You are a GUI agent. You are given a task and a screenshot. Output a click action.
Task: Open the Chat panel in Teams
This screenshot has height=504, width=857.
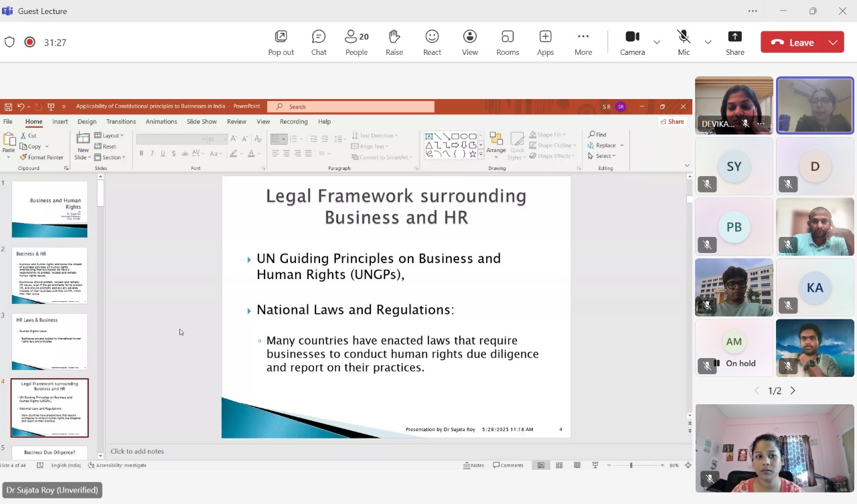(x=319, y=42)
